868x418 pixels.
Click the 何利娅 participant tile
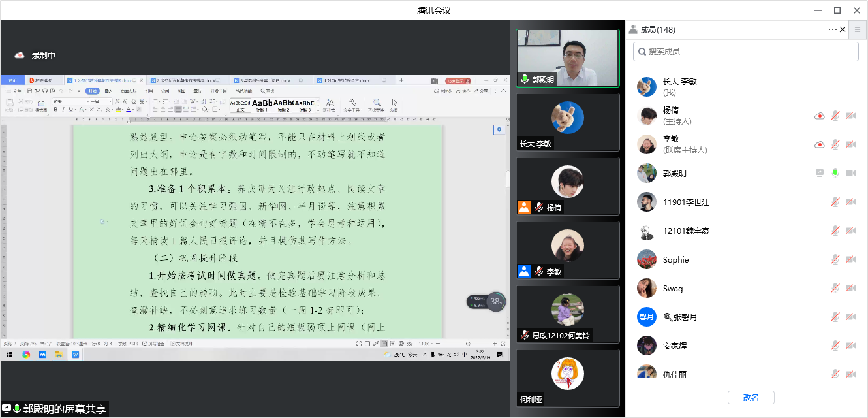pyautogui.click(x=567, y=378)
